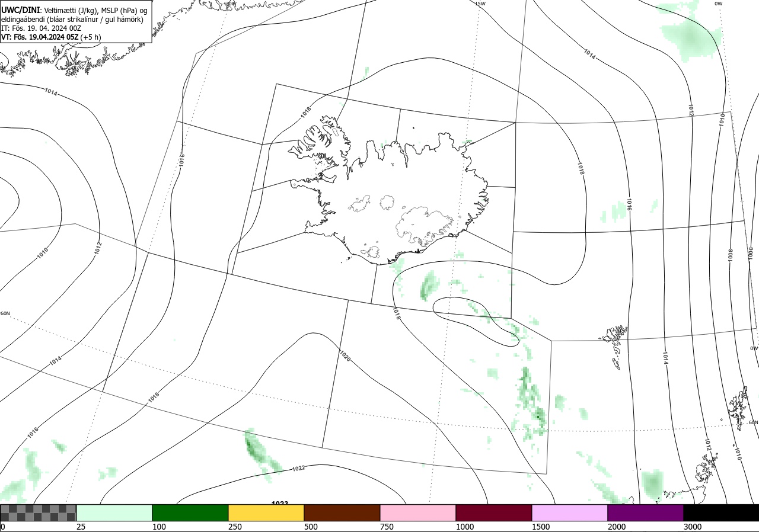759x532 pixels.
Task: Click the legend value "1500"
Action: coord(541,527)
